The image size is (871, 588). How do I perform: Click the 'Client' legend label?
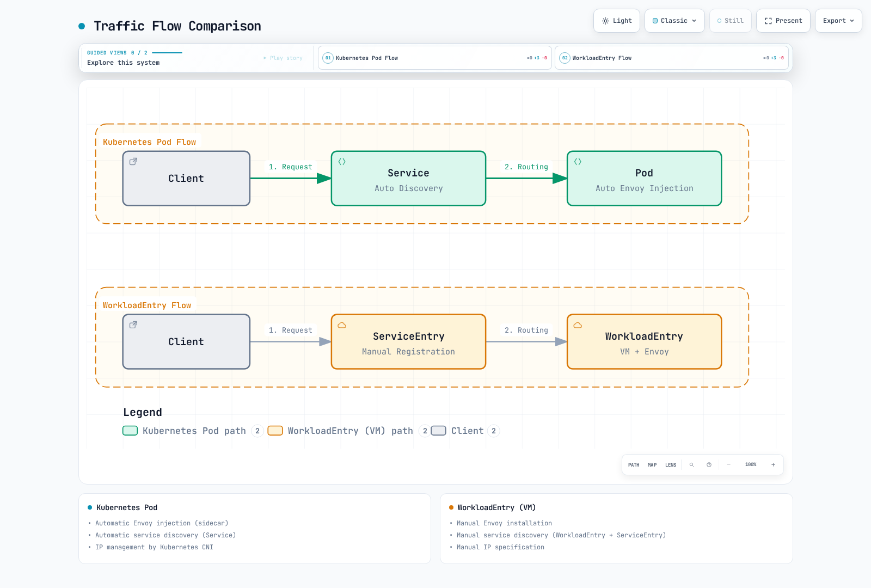pos(468,431)
